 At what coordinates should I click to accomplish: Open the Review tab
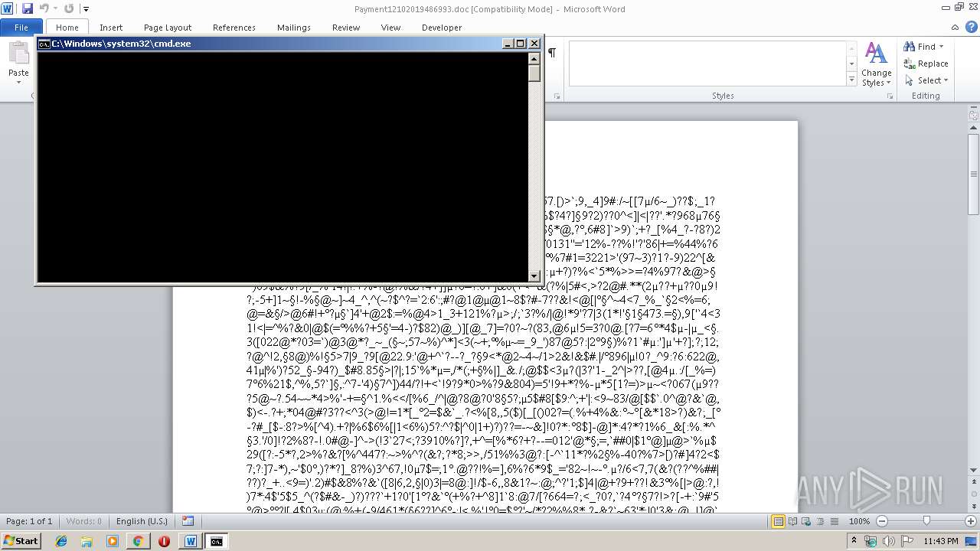[345, 28]
